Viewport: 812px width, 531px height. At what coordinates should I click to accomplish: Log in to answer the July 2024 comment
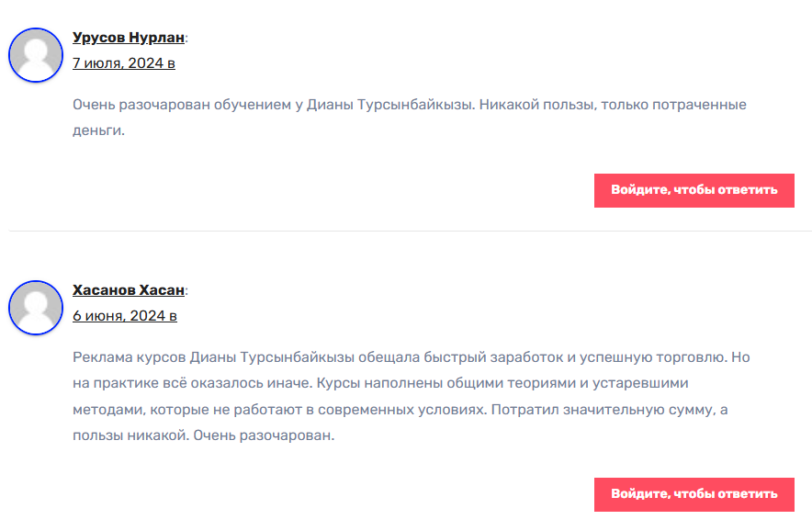pos(694,191)
